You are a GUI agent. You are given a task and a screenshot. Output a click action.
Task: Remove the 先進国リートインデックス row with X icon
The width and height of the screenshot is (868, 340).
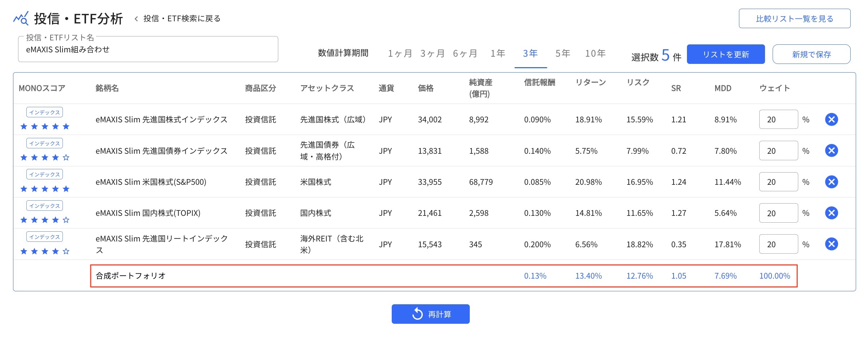(832, 244)
